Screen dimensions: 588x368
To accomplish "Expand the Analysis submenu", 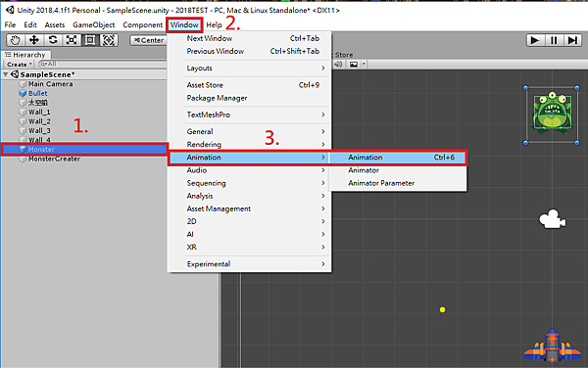I will [x=249, y=196].
